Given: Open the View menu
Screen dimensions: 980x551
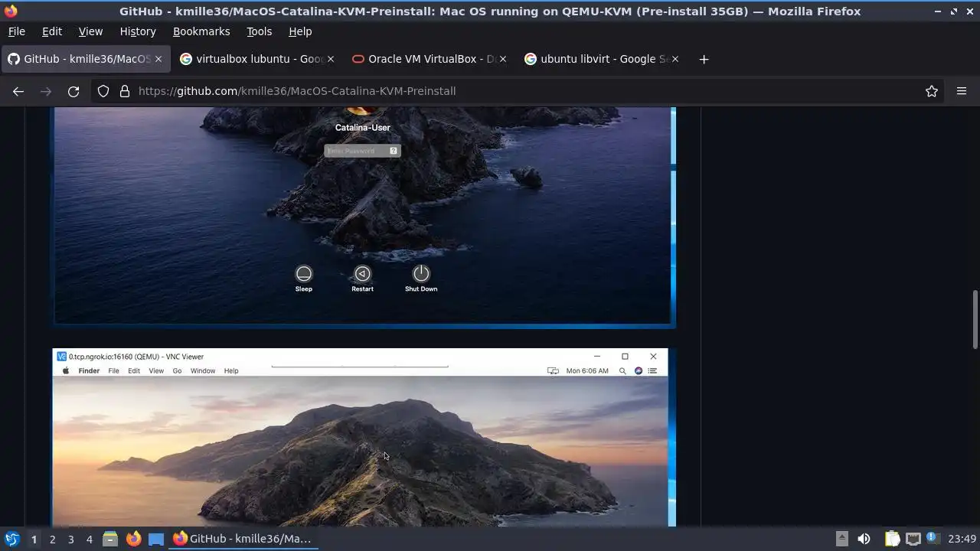Looking at the screenshot, I should click(x=90, y=31).
